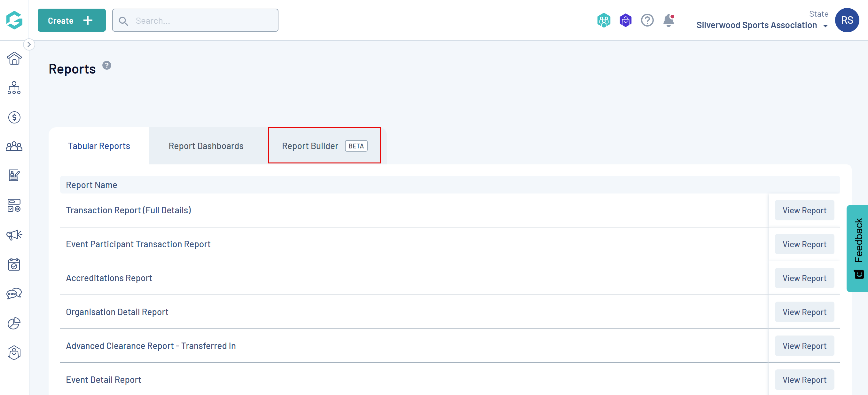Click the help question mark in header
Viewport: 868px width, 395px height.
[647, 20]
